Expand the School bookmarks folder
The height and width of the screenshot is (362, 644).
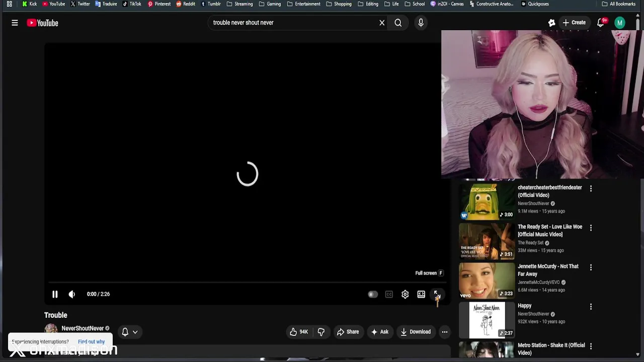tap(414, 4)
